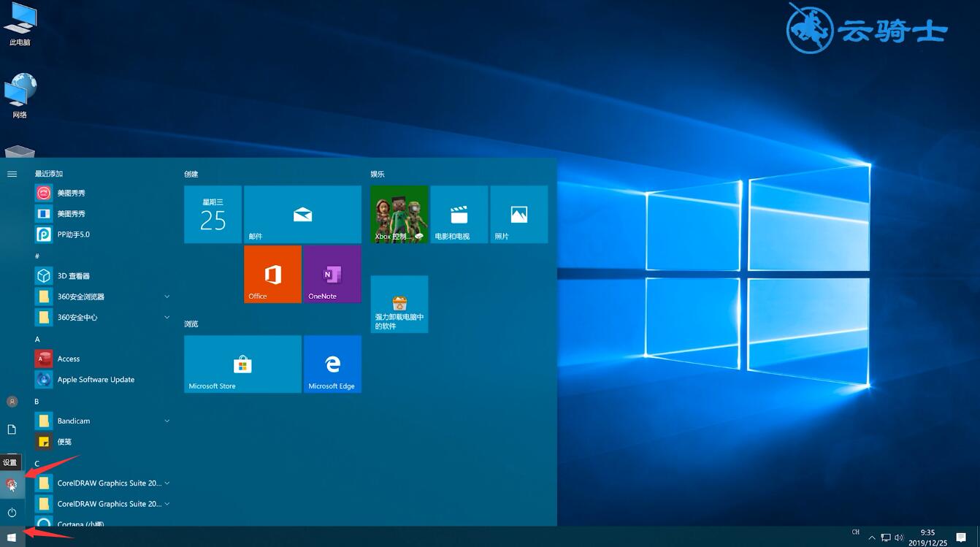Launch Access from the app list
Image resolution: width=980 pixels, height=547 pixels.
(x=102, y=359)
